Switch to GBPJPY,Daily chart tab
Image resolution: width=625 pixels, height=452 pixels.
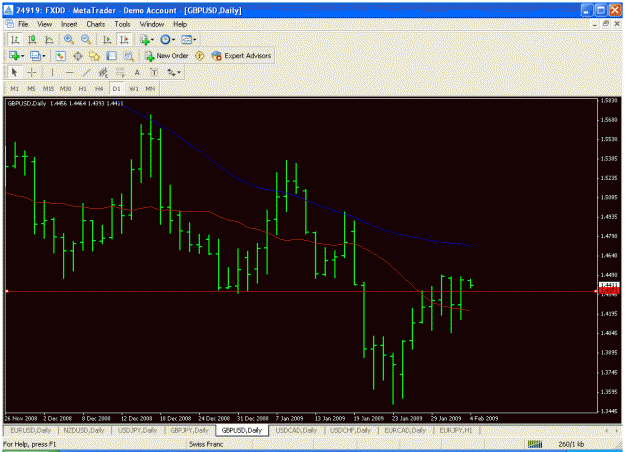point(189,430)
